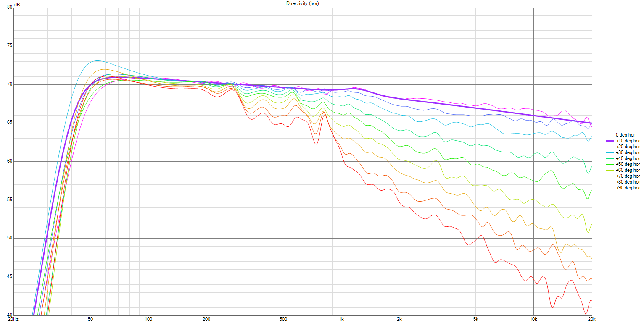644x323 pixels.
Task: Click the 65 value on the vertical axis
Action: tap(10, 123)
